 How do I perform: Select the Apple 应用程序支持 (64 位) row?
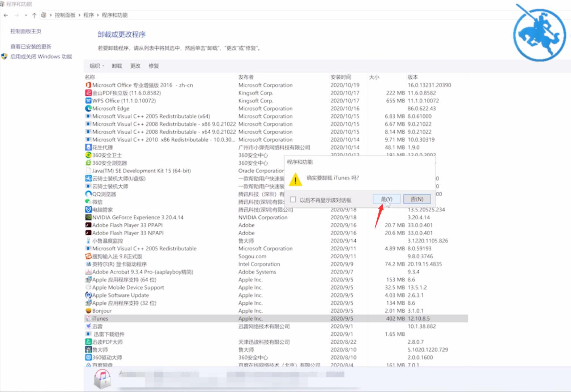(276, 279)
